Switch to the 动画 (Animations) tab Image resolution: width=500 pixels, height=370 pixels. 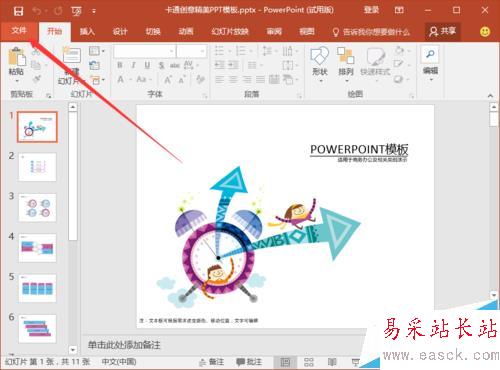click(186, 32)
